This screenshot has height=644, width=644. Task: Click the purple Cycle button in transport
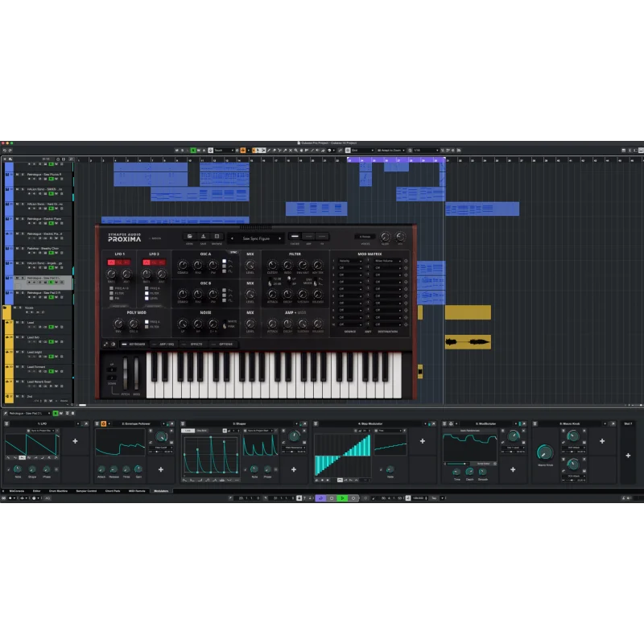(x=320, y=498)
